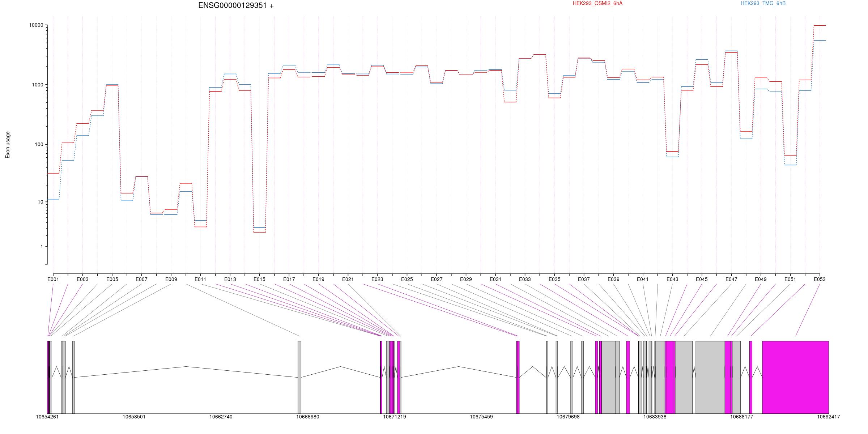Click genomic coordinate 10666980
The image size is (868, 434).
tap(308, 417)
